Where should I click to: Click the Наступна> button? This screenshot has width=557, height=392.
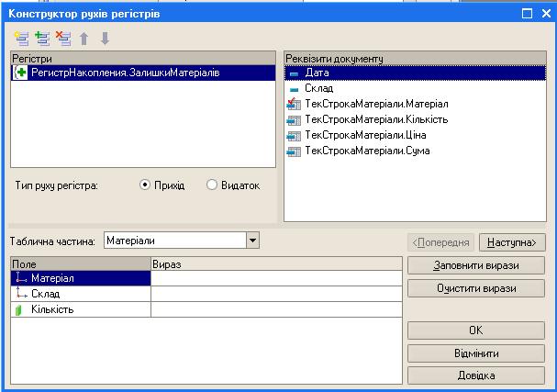512,242
